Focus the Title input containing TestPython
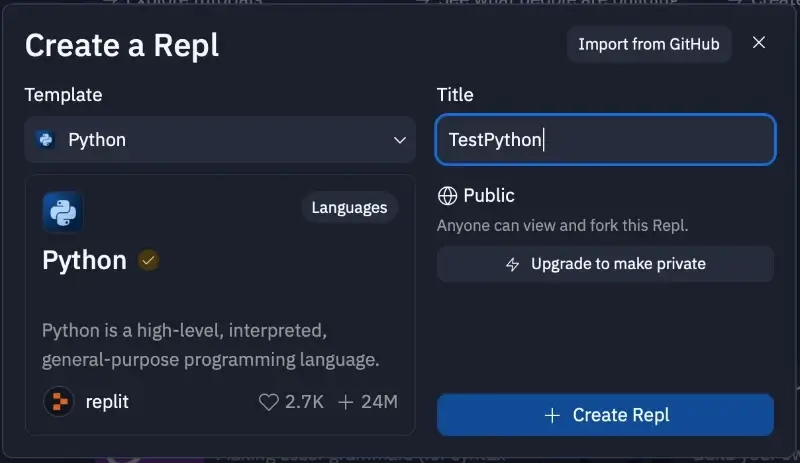This screenshot has width=800, height=463. [x=606, y=140]
